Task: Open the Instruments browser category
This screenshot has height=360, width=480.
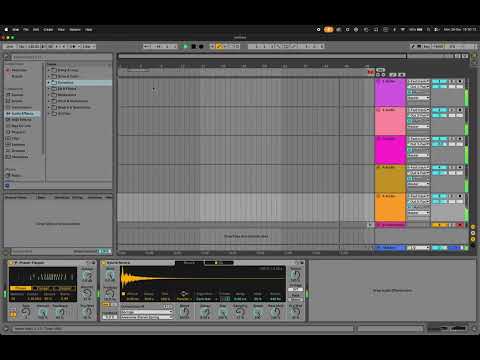Action: 22,107
